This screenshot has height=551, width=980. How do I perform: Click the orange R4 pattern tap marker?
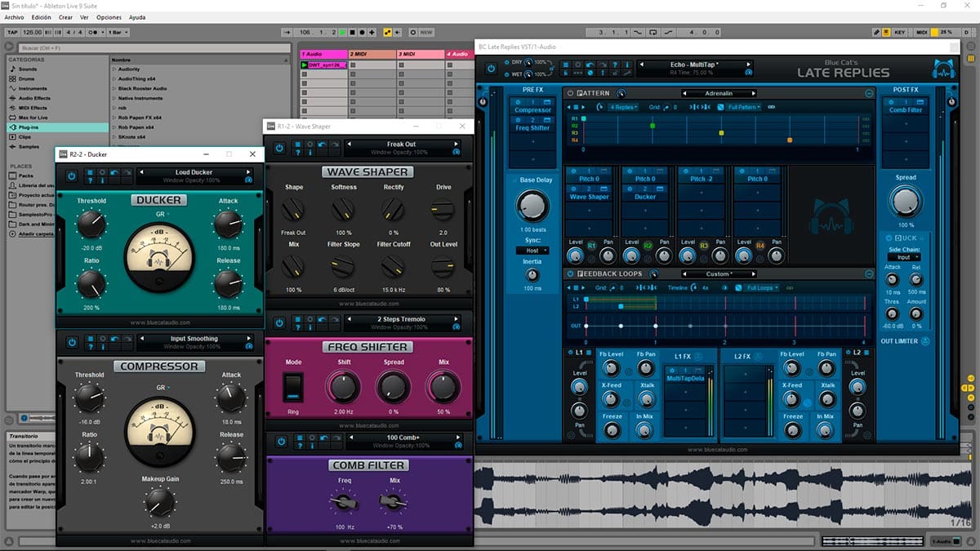pos(790,140)
